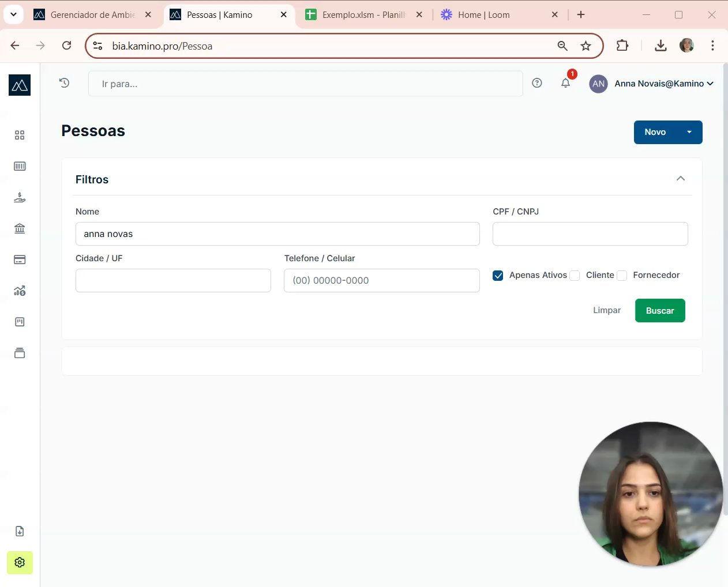Open the barcode icon in sidebar

pos(20,166)
